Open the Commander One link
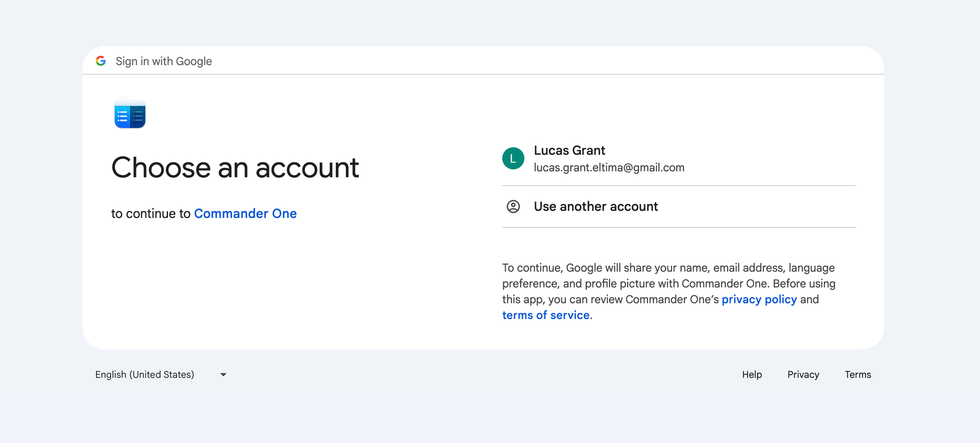This screenshot has height=443, width=980. 245,214
